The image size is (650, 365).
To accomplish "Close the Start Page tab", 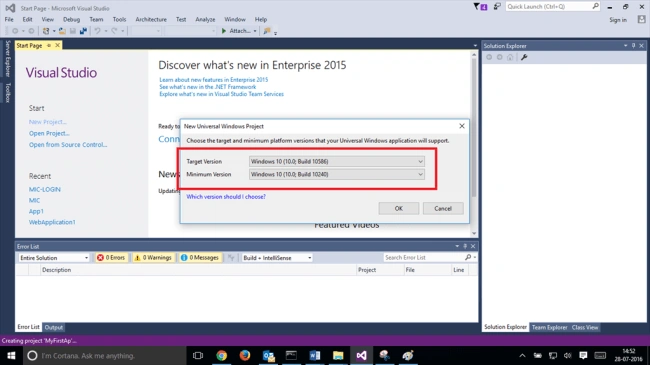I will [58, 45].
